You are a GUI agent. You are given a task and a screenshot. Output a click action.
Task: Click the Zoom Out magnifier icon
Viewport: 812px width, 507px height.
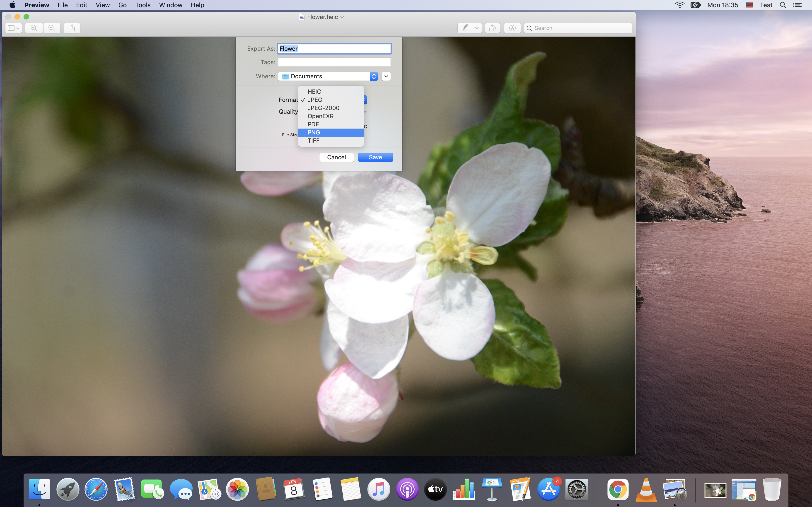click(34, 28)
